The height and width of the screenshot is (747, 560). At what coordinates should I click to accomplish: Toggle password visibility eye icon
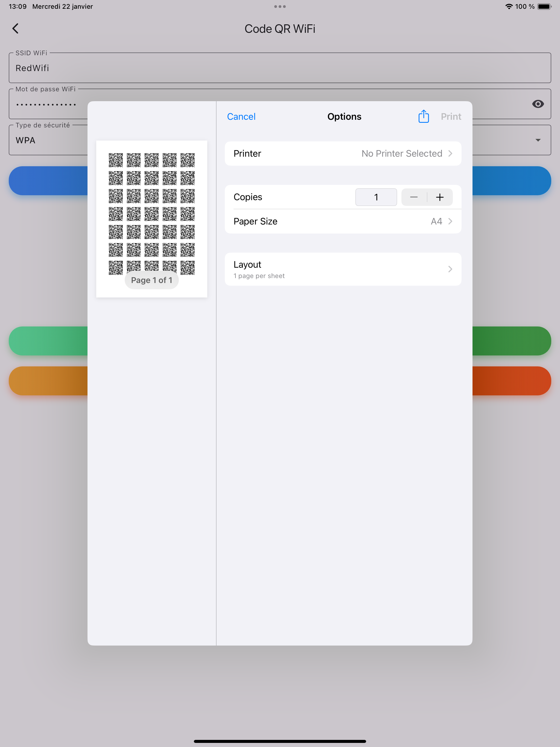(538, 104)
